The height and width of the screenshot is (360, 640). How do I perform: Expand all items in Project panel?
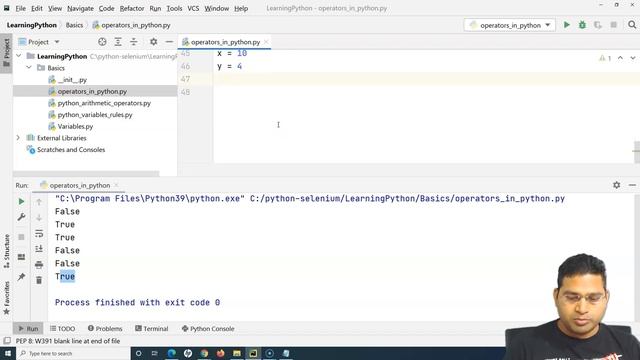(118, 42)
